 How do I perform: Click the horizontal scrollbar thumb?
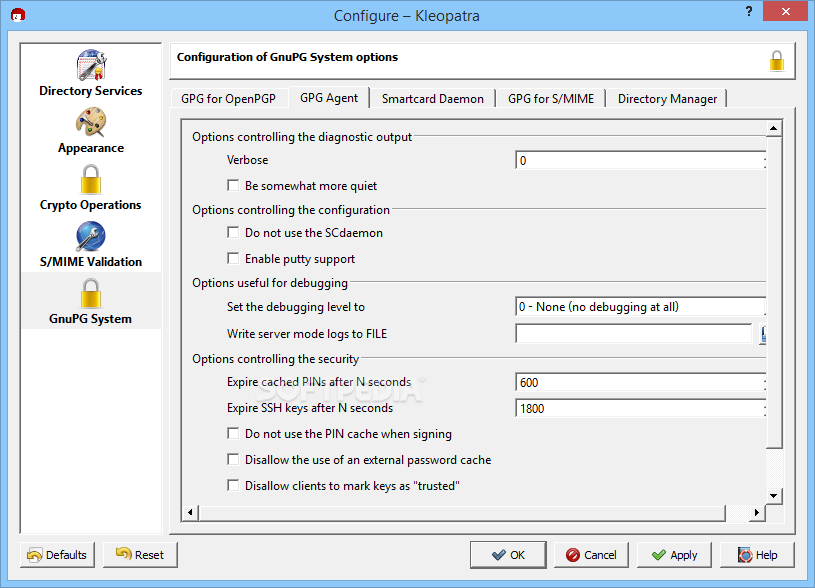click(x=462, y=513)
